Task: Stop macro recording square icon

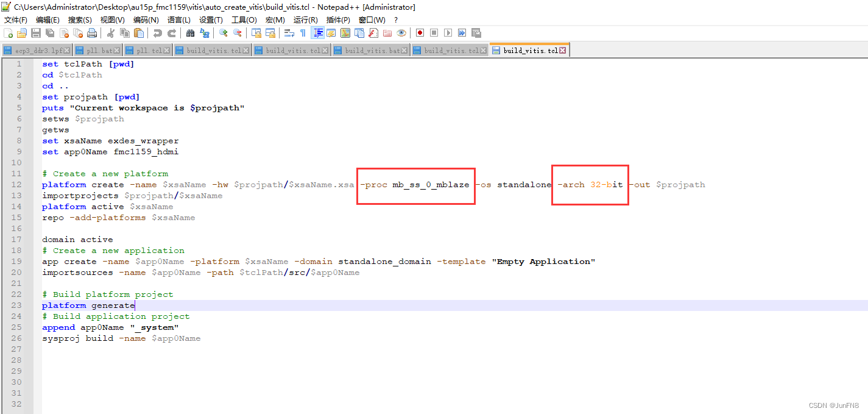Action: pyautogui.click(x=434, y=33)
